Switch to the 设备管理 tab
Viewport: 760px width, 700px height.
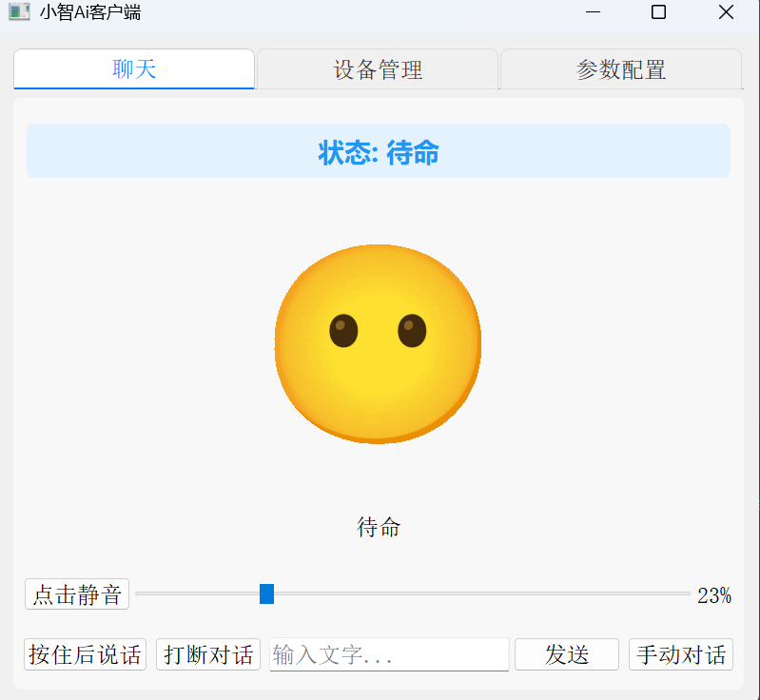point(378,69)
